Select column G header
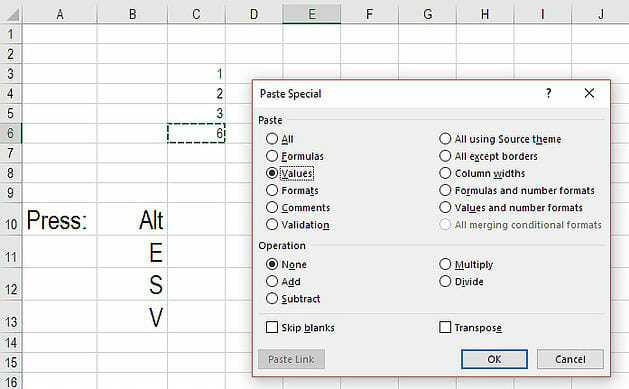This screenshot has height=389, width=629. pyautogui.click(x=428, y=14)
